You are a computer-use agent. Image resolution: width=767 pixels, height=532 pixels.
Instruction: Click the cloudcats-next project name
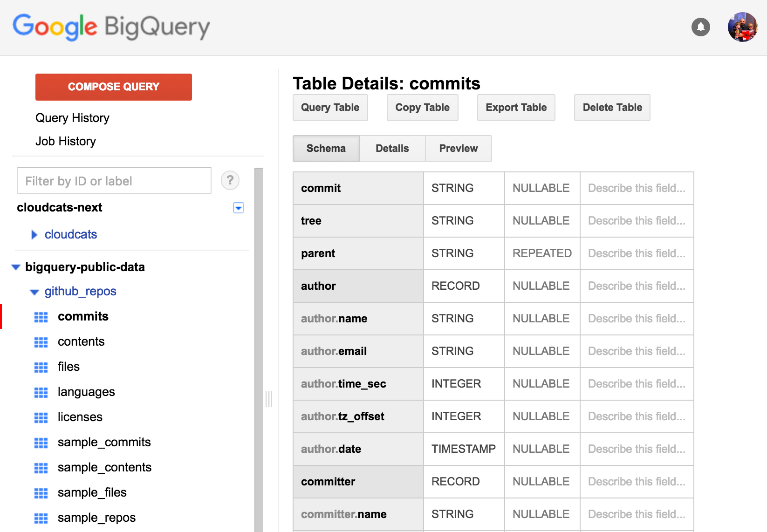click(x=60, y=207)
